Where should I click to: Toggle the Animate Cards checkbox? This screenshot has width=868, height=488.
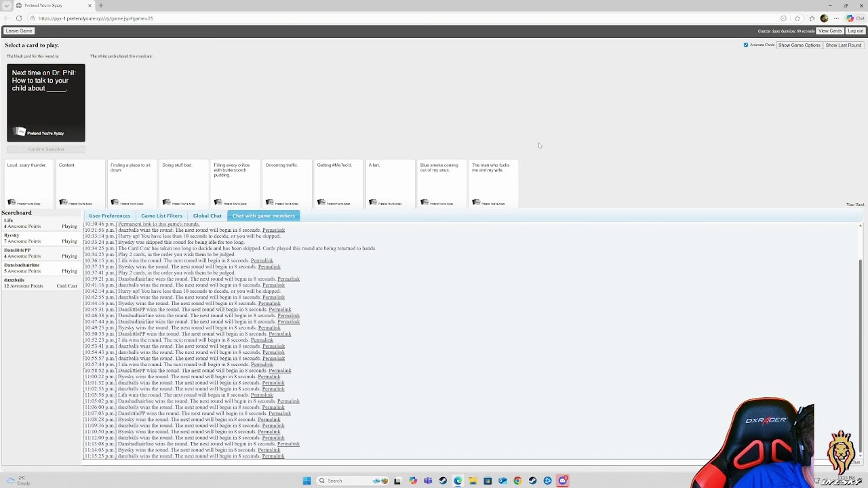746,45
